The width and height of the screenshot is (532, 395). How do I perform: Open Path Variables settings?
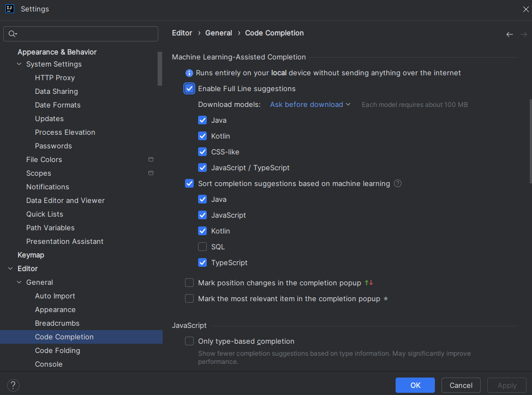(x=50, y=228)
